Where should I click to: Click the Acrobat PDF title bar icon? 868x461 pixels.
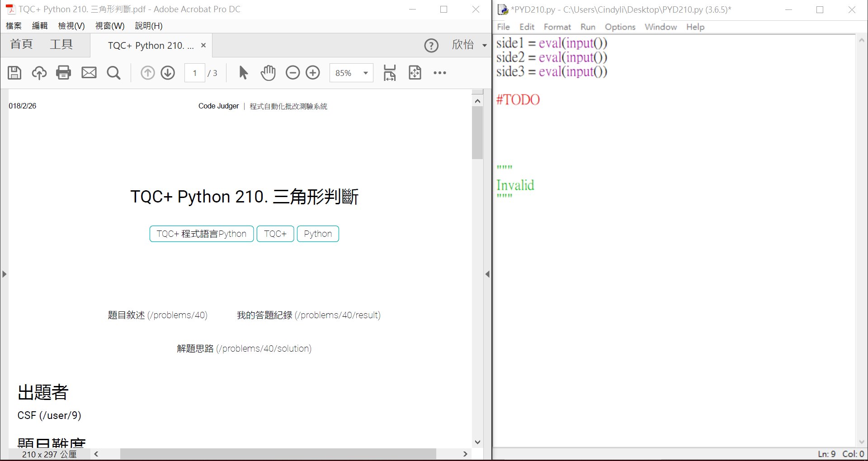10,9
